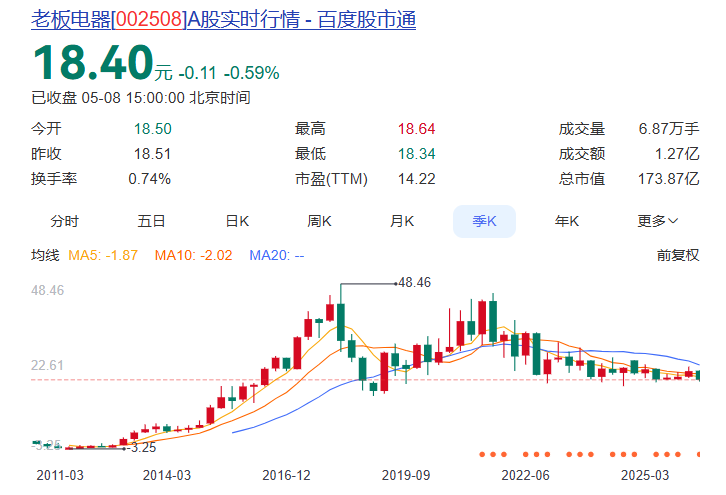Click the 总市值 value 173.87亿
Screen dimensions: 726x495
(669, 179)
